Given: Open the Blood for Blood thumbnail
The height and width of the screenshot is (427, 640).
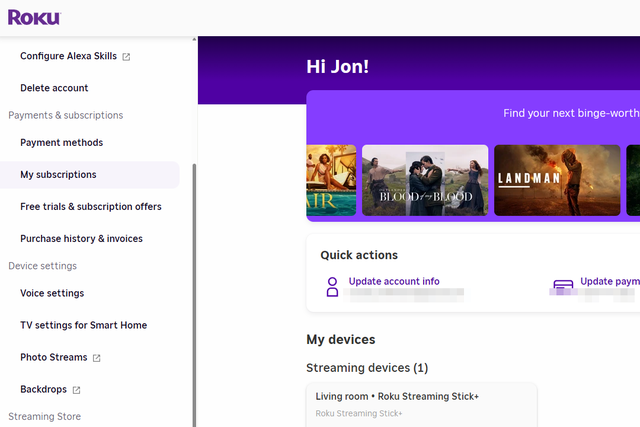Looking at the screenshot, I should 425,180.
